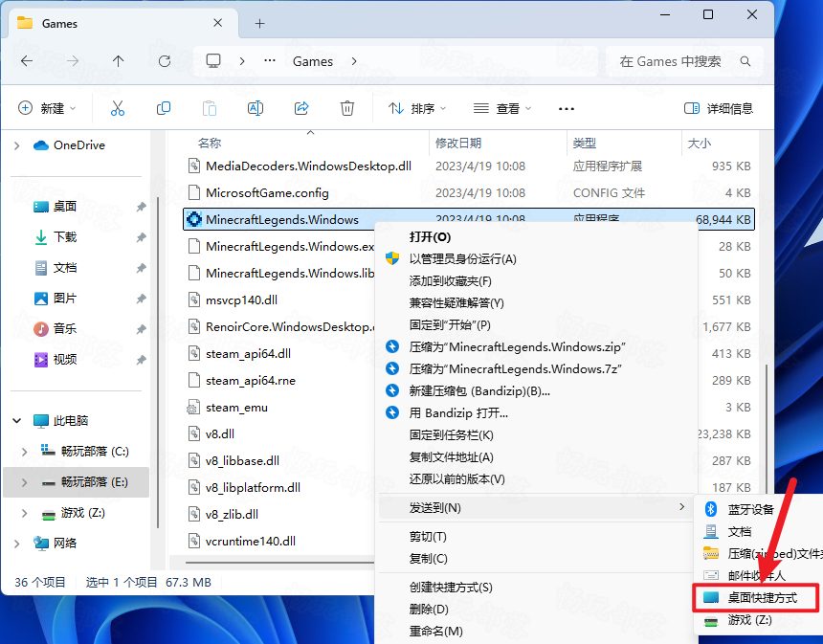
Task: Choose 新建压缩包 (Bandizip)(B)...
Action: click(538, 391)
